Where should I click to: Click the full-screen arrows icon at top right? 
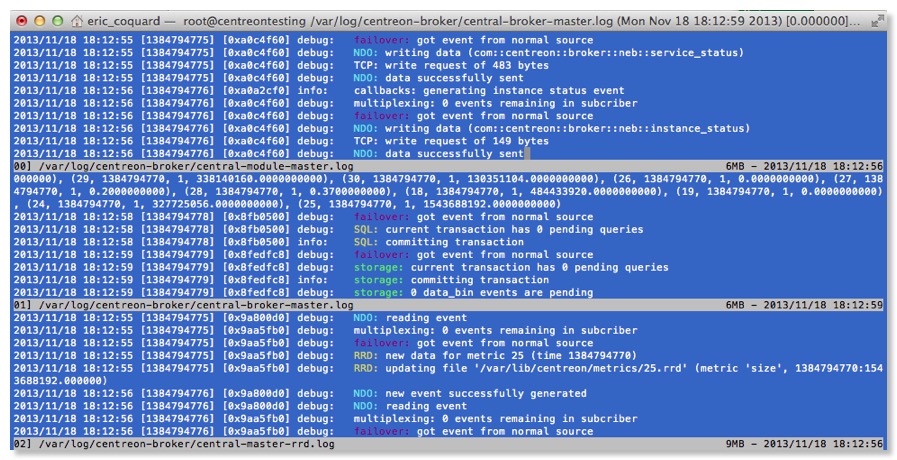pos(877,20)
